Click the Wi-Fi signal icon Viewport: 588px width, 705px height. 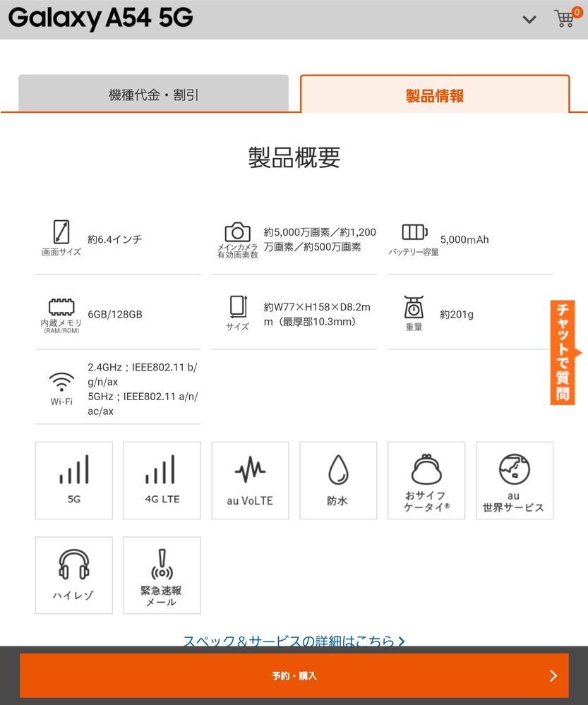61,382
